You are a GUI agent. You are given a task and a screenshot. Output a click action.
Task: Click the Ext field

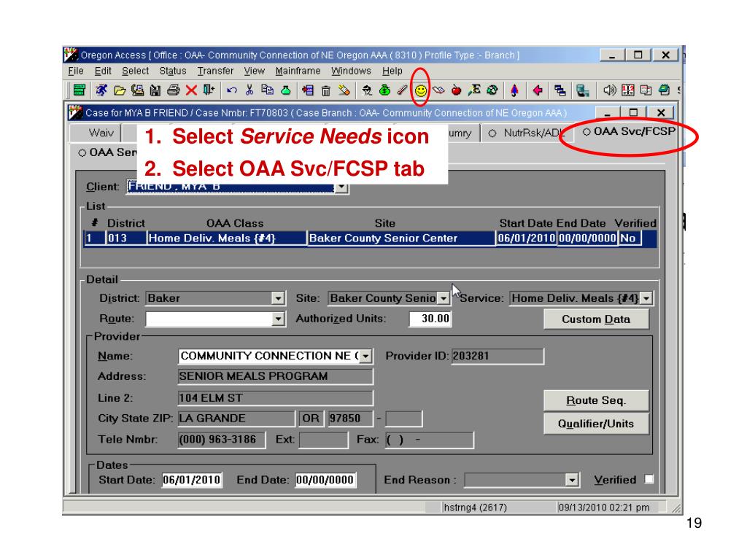pos(323,440)
